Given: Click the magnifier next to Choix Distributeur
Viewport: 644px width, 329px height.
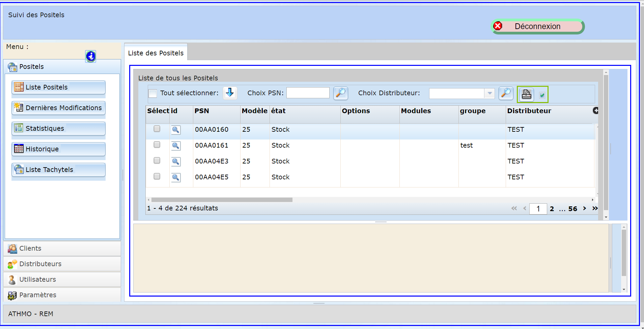Looking at the screenshot, I should [506, 93].
